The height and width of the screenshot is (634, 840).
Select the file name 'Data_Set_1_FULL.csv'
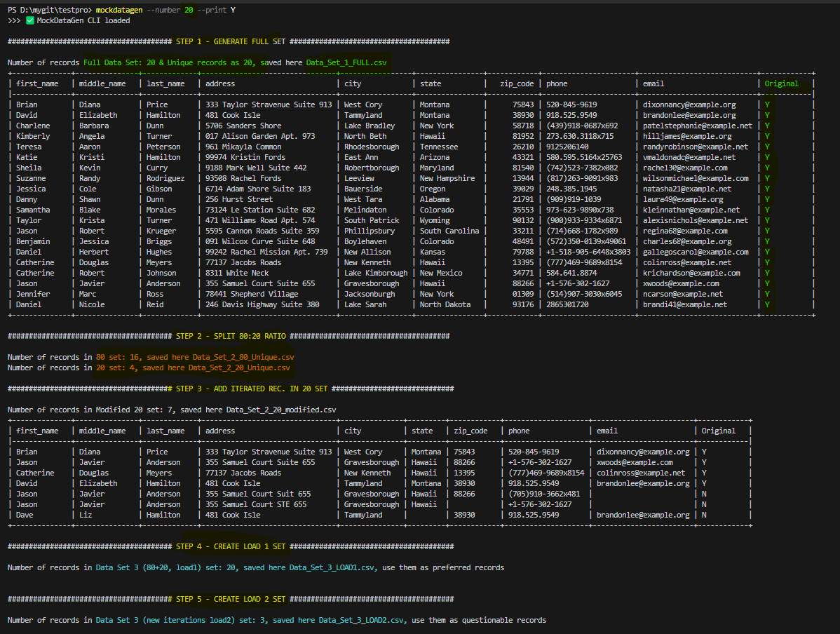(346, 62)
